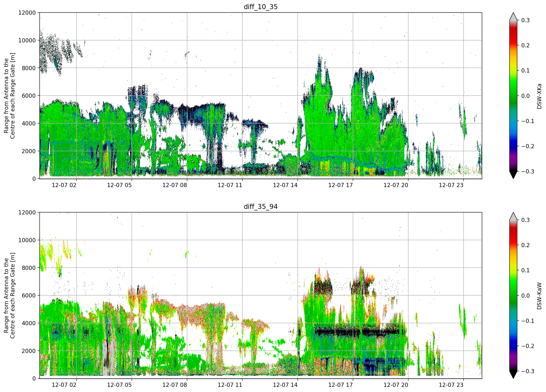Click the '12-07 11' x-tick of diff_10_35
The height and width of the screenshot is (392, 546).
point(230,185)
